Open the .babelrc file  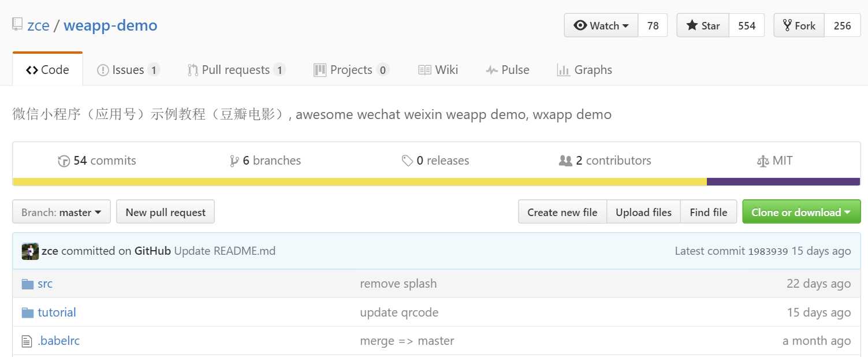tap(59, 341)
